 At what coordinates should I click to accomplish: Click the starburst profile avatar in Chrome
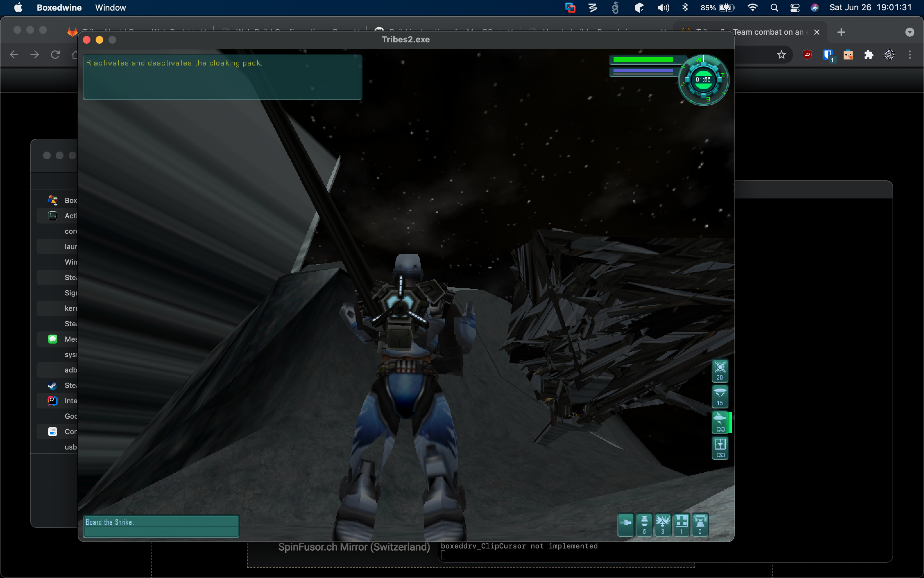click(889, 55)
